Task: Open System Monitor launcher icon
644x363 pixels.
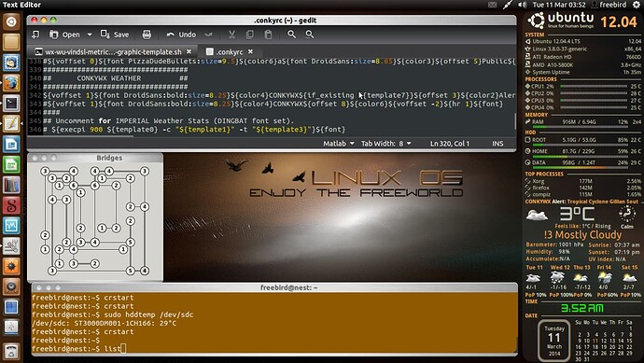Action: [x=11, y=226]
